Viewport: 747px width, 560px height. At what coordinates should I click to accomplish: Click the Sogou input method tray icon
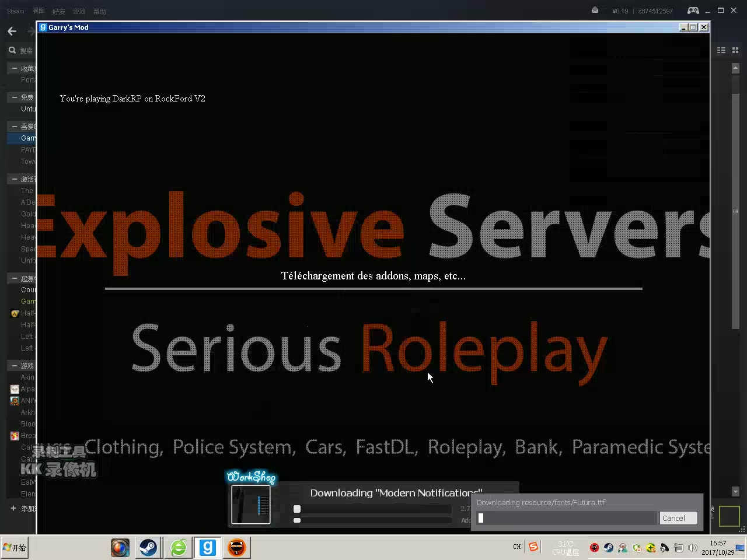pyautogui.click(x=533, y=547)
